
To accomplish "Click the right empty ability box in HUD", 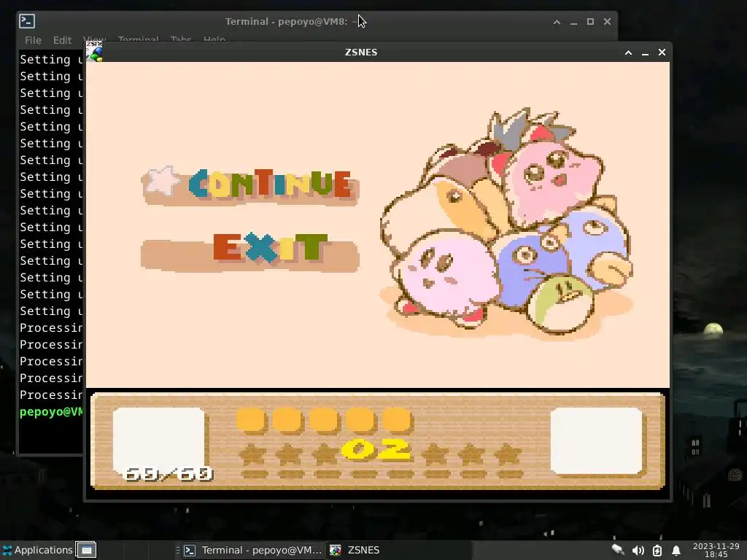I will [597, 441].
